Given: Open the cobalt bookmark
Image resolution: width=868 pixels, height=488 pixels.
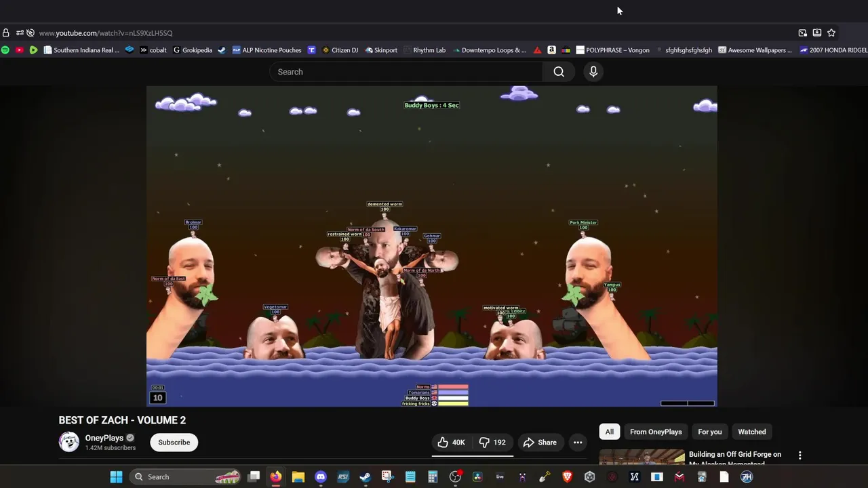Looking at the screenshot, I should 153,50.
